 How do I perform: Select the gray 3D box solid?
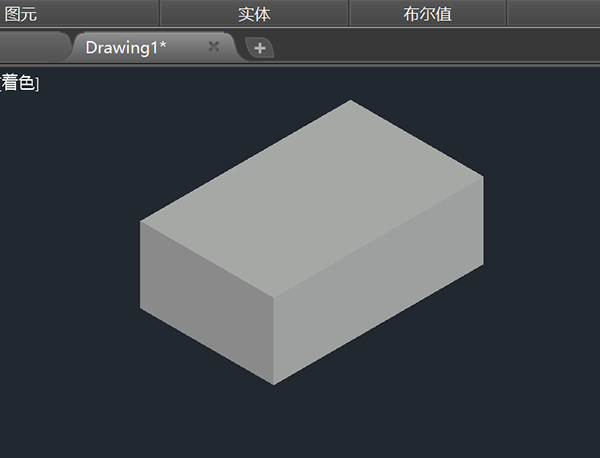click(312, 243)
